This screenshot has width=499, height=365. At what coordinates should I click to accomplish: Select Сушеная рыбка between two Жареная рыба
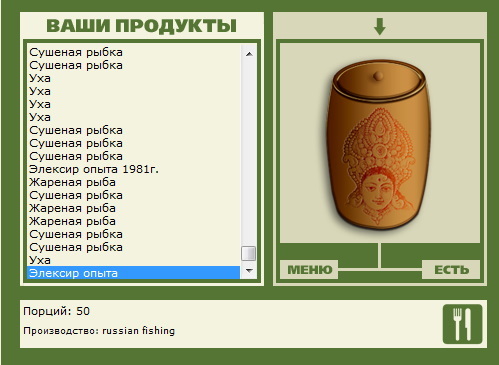pyautogui.click(x=133, y=195)
